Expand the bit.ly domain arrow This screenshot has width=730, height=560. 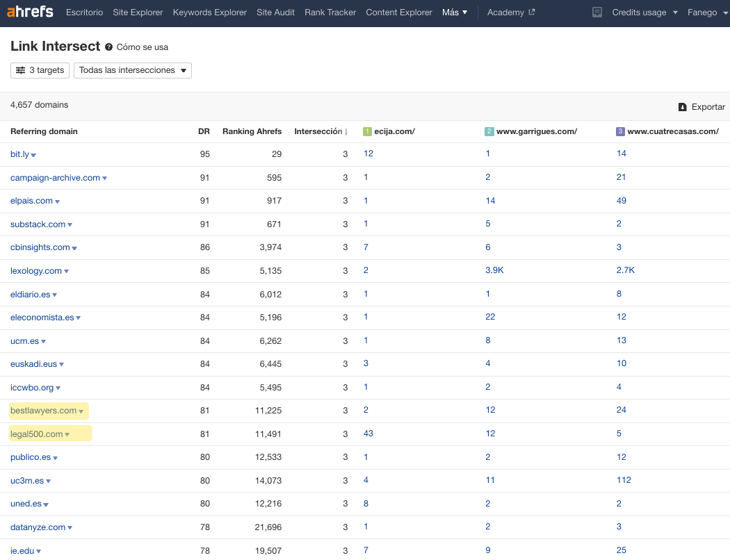33,155
